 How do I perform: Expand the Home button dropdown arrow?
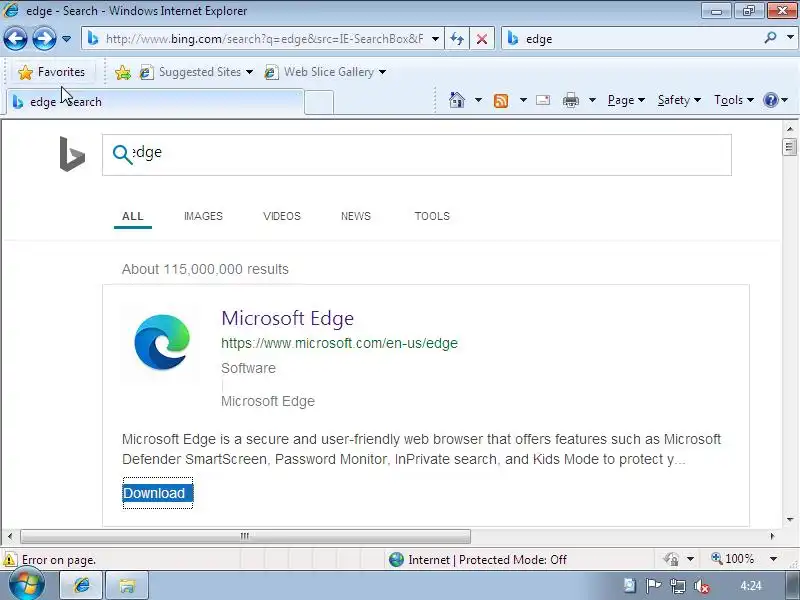pyautogui.click(x=478, y=100)
